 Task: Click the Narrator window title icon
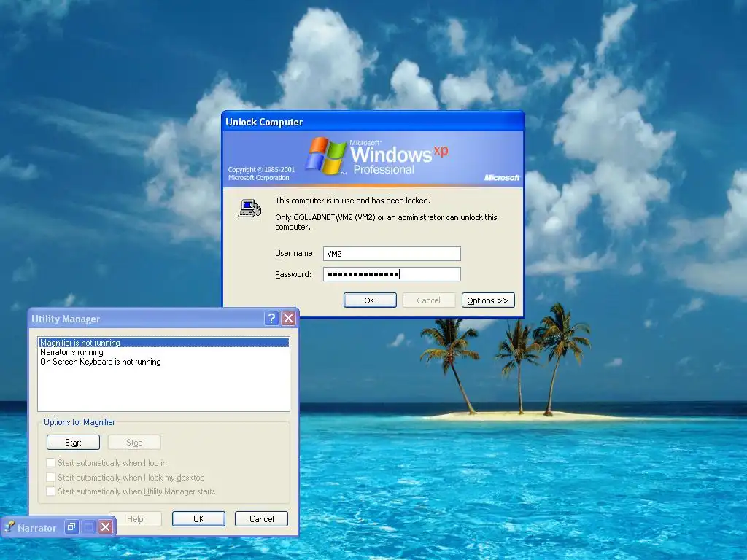pyautogui.click(x=9, y=526)
